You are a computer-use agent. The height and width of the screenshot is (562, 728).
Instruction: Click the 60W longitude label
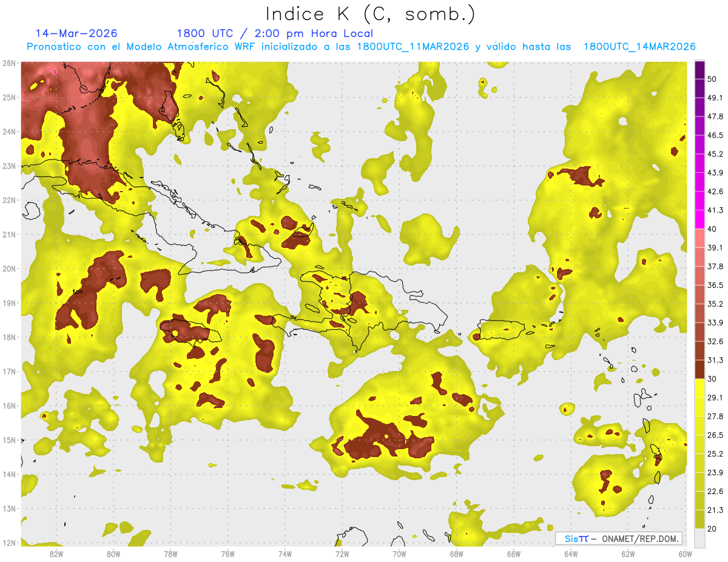pos(686,554)
